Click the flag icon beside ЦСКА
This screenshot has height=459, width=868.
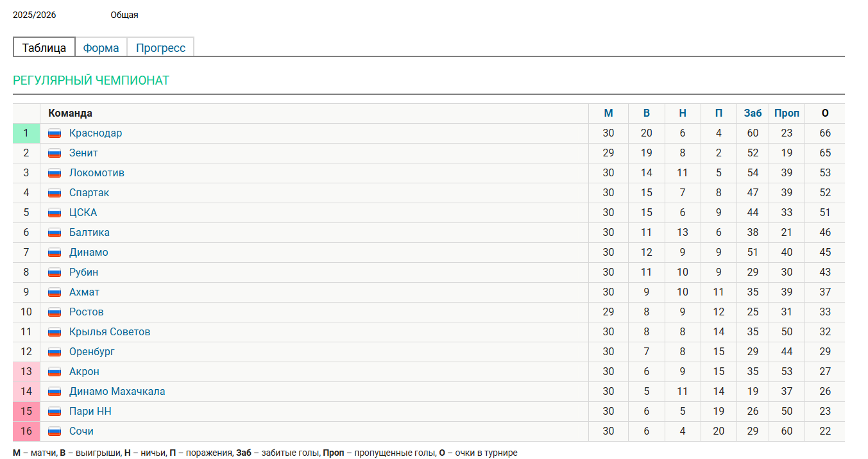[x=55, y=213]
